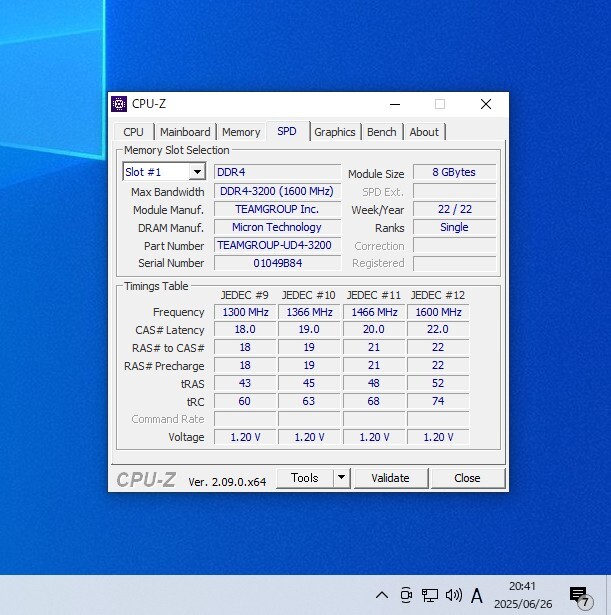Screen dimensions: 611x615
Task: Click the CAS# Latency '18.0' cell
Action: (245, 329)
